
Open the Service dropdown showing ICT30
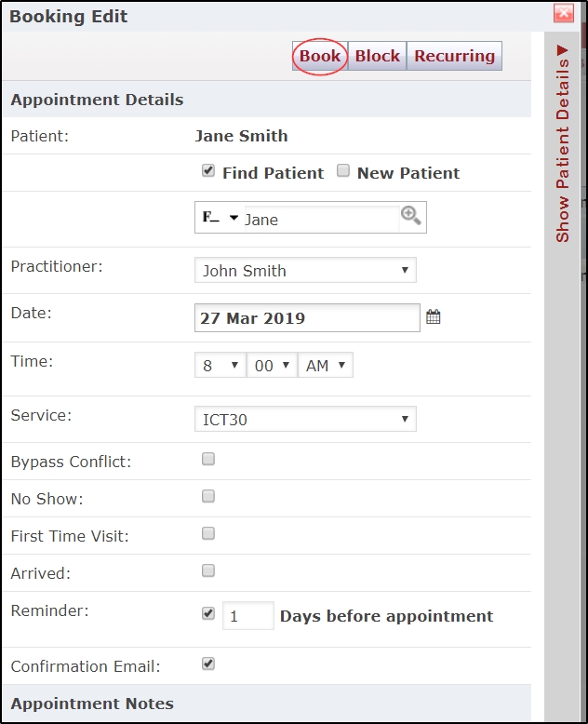click(x=305, y=419)
